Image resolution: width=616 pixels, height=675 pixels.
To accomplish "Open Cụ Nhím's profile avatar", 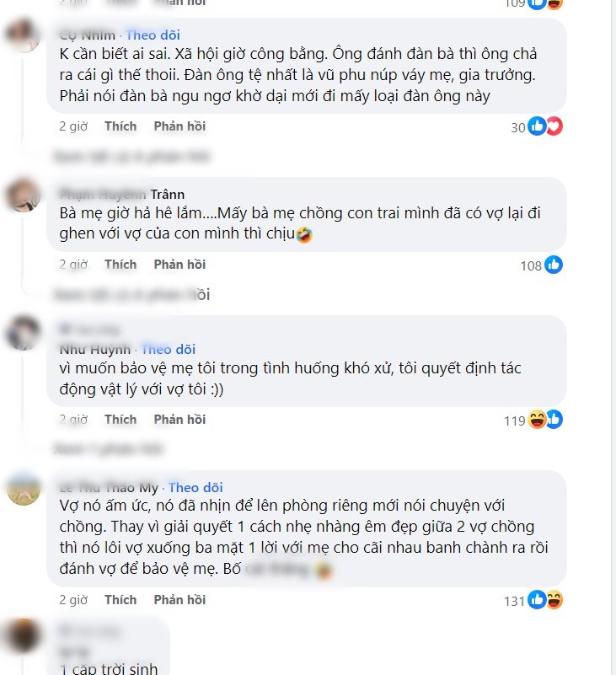I will pyautogui.click(x=24, y=35).
